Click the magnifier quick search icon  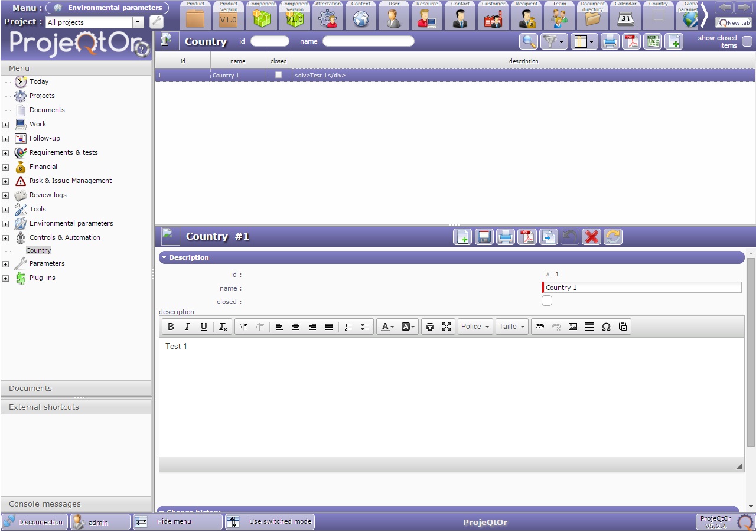[x=529, y=41]
